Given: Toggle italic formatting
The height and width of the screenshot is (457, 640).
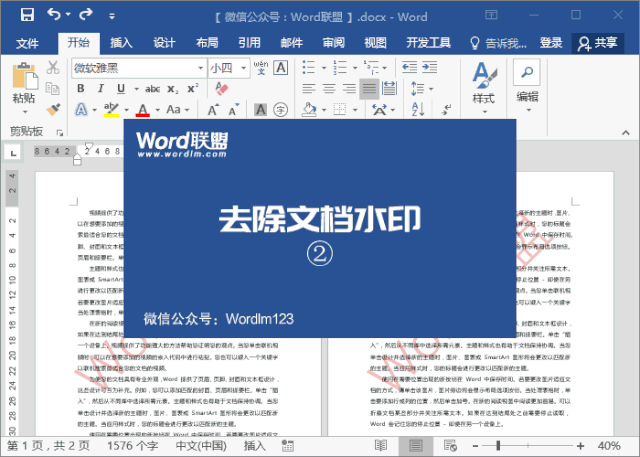Looking at the screenshot, I should click(x=100, y=89).
